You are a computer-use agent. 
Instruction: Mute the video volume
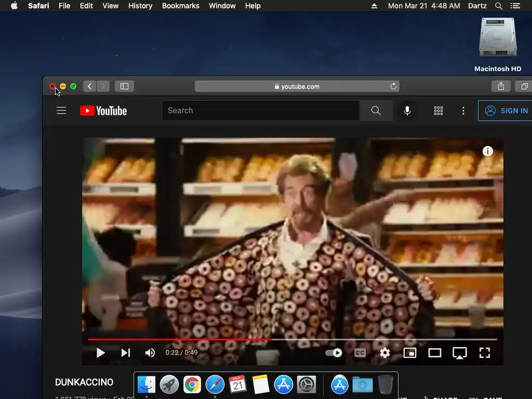(150, 353)
